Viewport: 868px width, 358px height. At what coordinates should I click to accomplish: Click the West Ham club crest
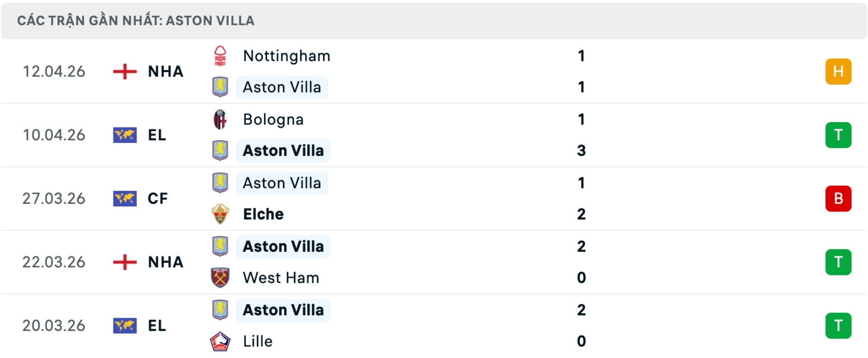(x=220, y=278)
